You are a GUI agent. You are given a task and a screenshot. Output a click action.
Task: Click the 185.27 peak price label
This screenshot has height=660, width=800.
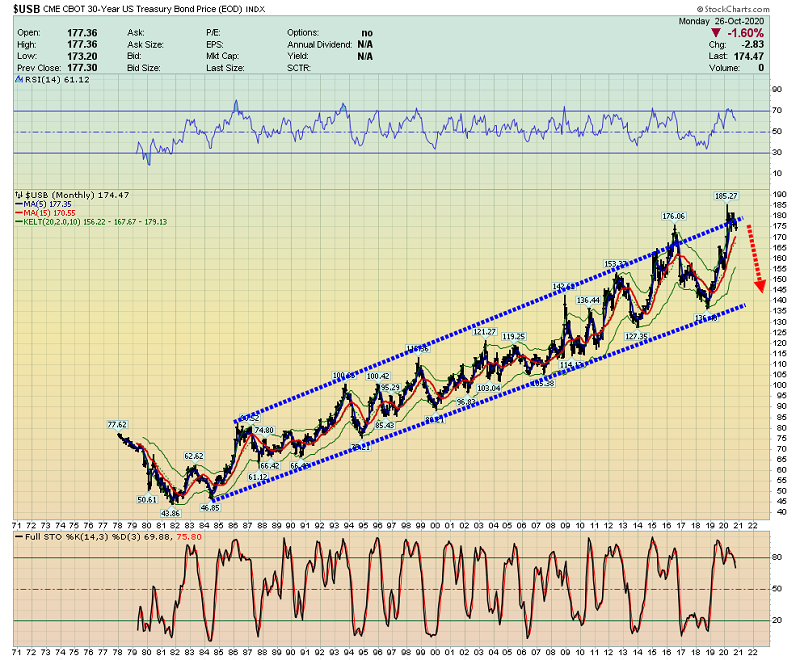click(725, 196)
